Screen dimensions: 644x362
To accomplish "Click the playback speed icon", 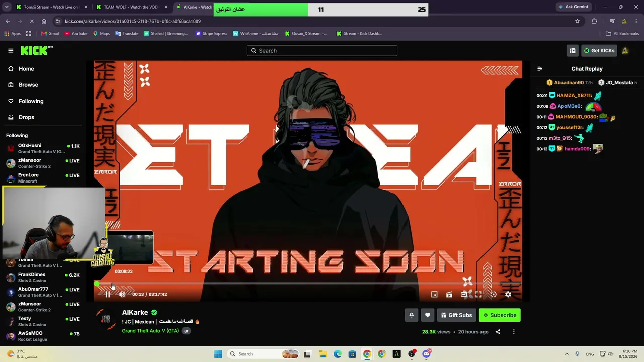I will coord(493,295).
